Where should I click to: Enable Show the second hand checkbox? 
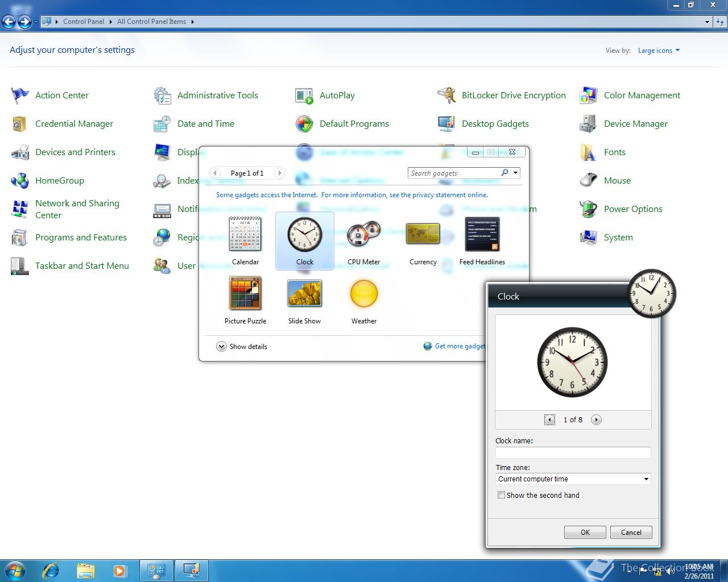501,495
